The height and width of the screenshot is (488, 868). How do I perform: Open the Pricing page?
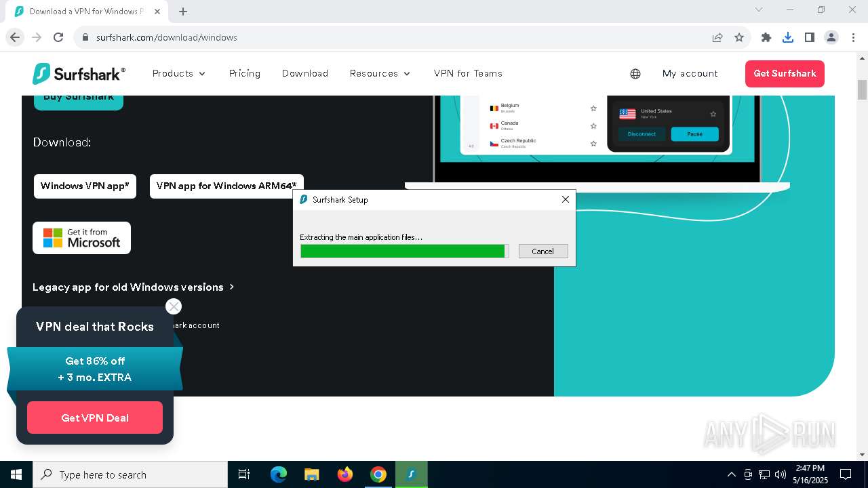coord(245,73)
